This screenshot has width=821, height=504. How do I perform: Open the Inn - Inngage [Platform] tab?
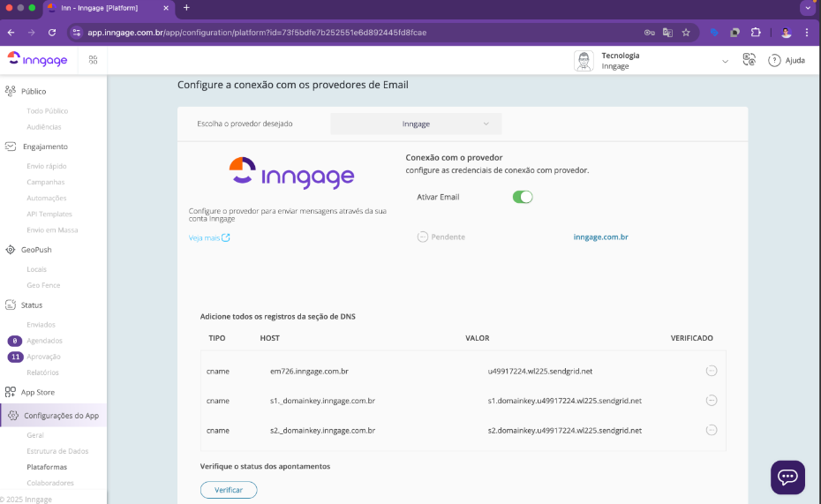109,8
